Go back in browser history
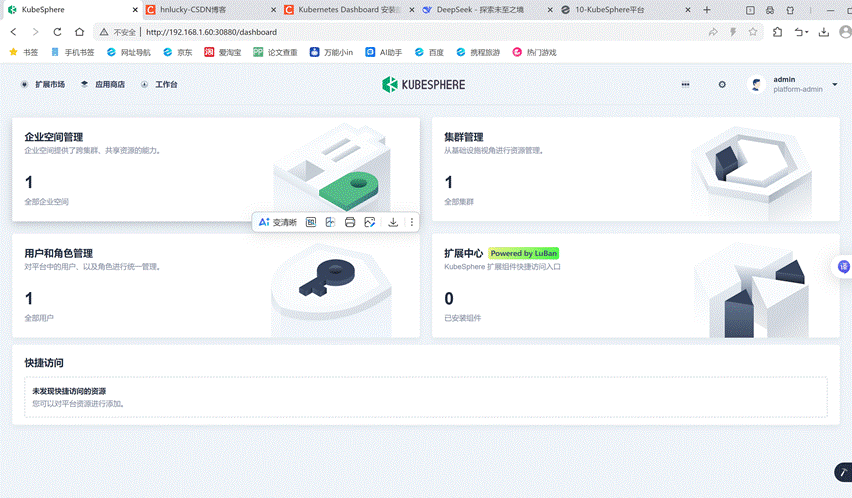Viewport: 852px width, 498px height. coord(14,32)
